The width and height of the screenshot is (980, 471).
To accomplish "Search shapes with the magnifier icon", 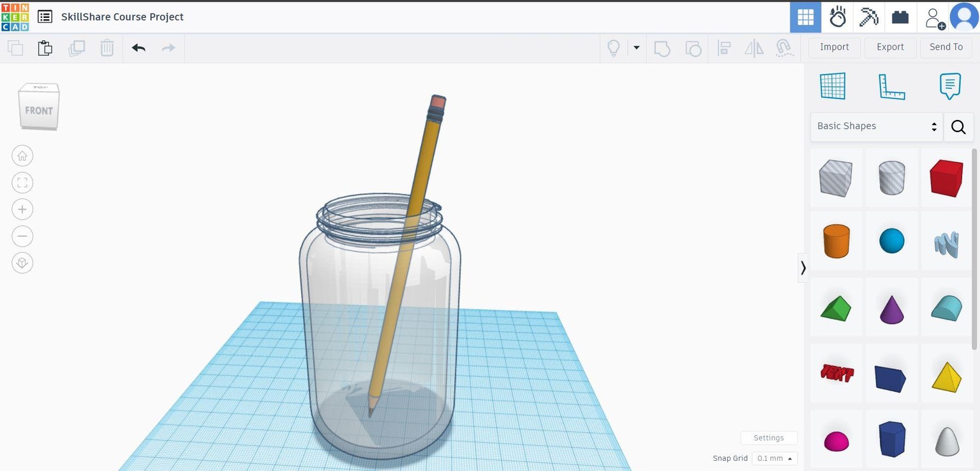I will coord(958,126).
